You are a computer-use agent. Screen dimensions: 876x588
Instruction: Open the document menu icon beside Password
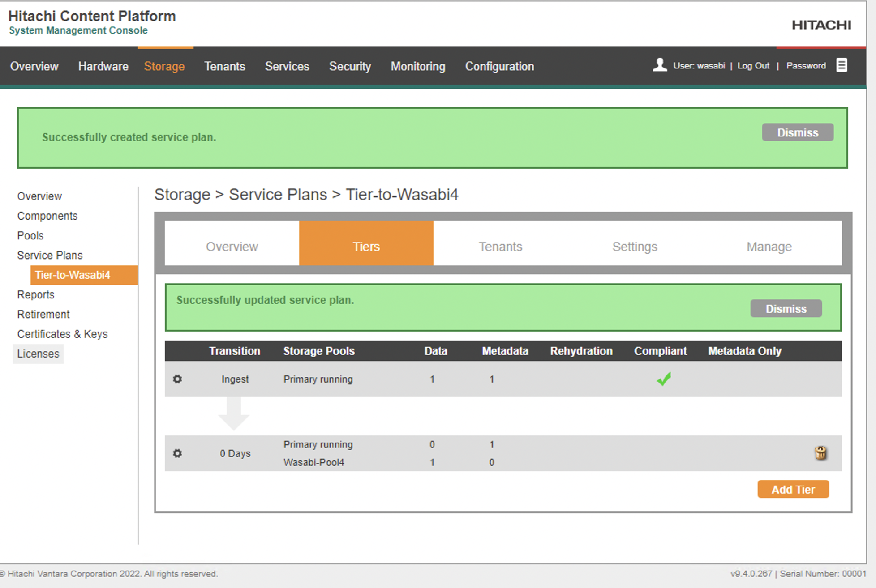point(842,65)
